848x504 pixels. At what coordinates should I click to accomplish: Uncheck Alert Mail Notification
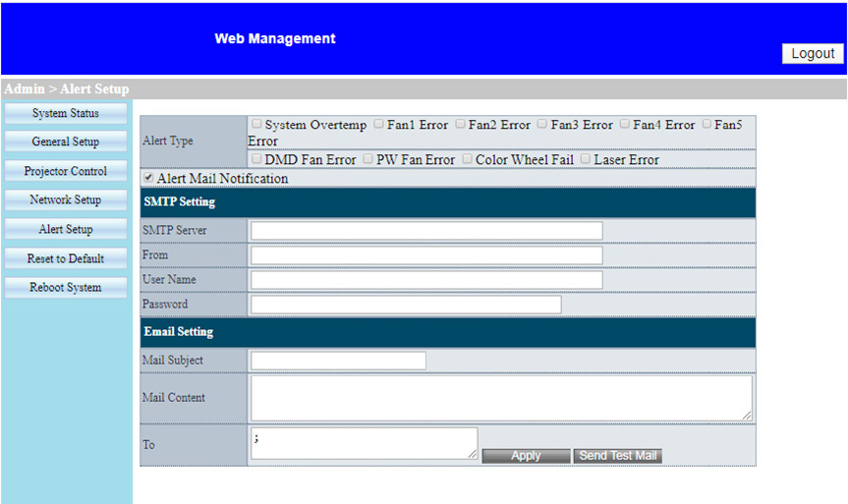[x=148, y=179]
